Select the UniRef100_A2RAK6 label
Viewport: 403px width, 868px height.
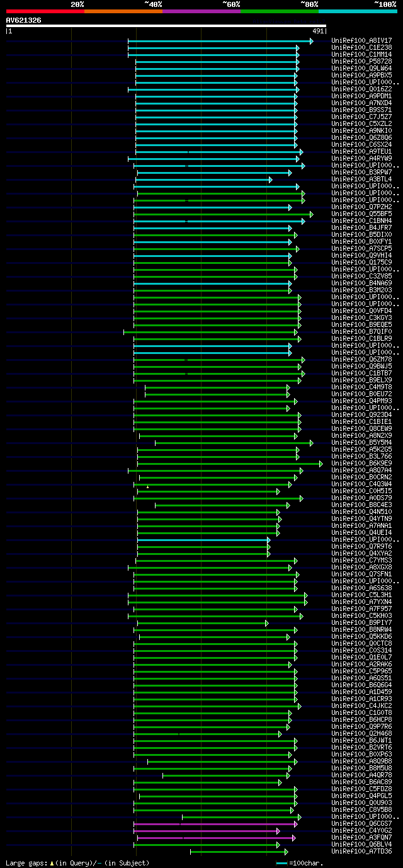tap(361, 664)
